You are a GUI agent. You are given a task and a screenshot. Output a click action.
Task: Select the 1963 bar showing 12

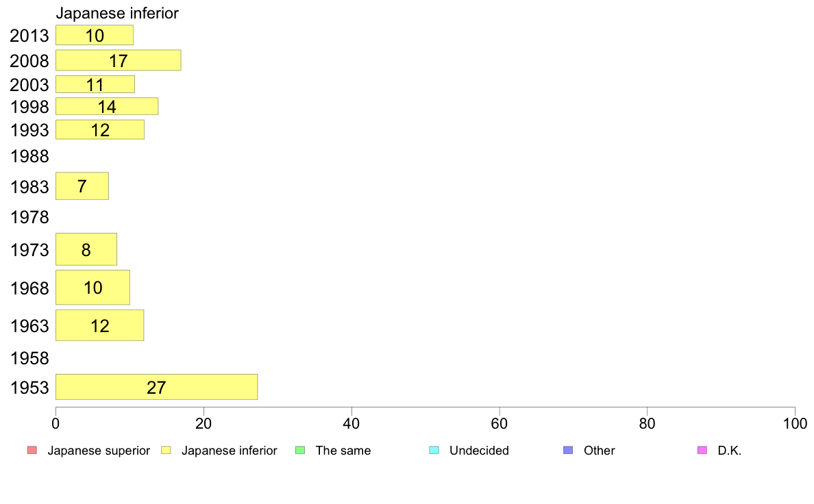point(99,325)
